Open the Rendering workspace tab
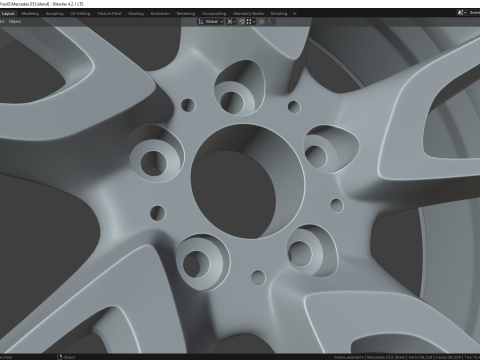The height and width of the screenshot is (360, 480). [186, 14]
